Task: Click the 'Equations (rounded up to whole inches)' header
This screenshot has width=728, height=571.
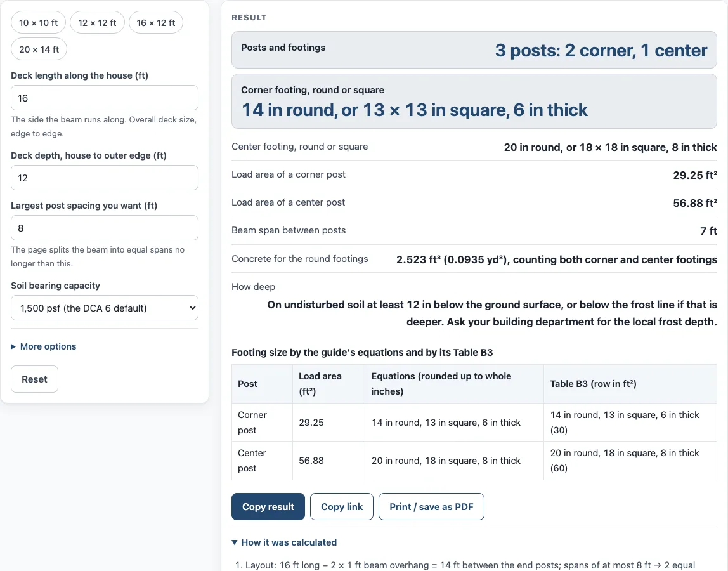Action: (454, 384)
